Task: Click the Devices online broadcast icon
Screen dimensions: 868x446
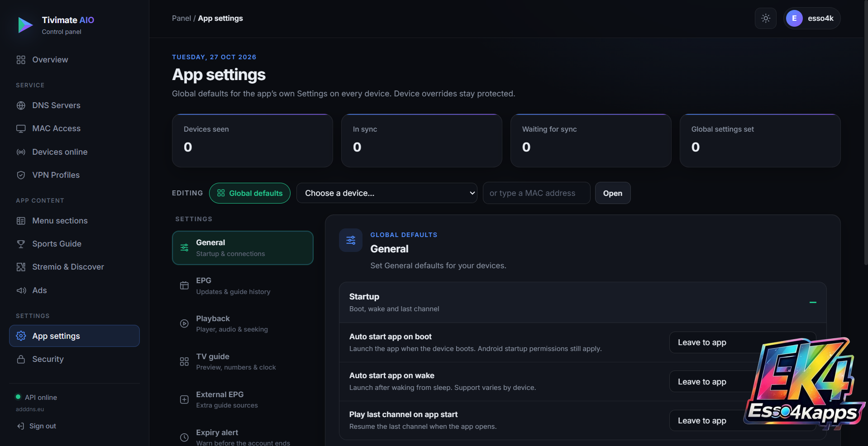Action: point(21,152)
